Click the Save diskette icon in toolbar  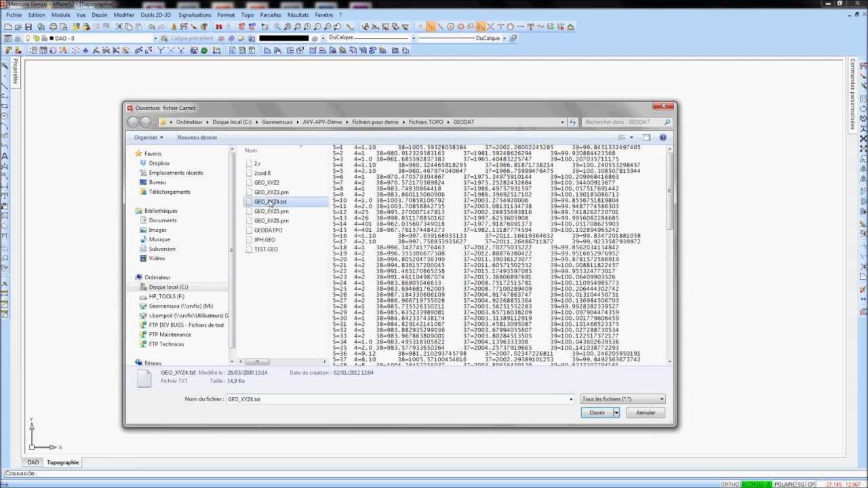tap(28, 26)
